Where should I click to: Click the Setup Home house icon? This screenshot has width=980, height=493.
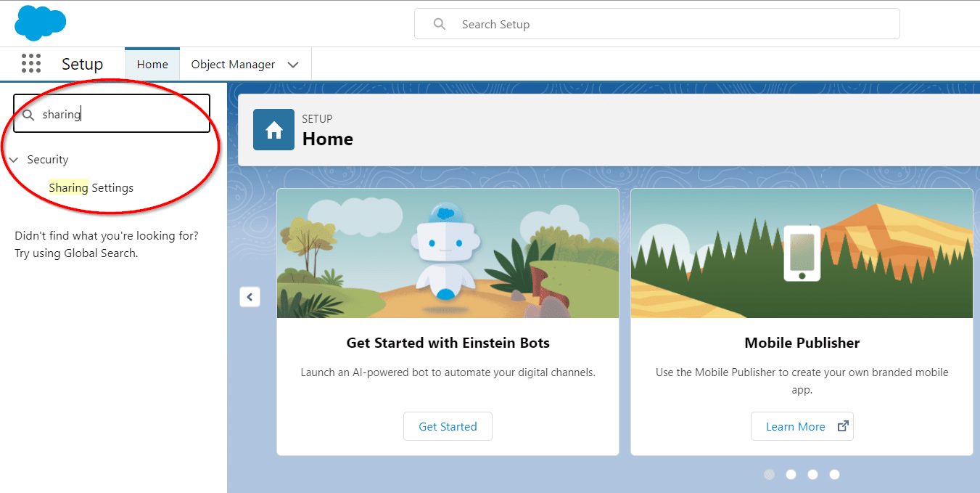coord(273,130)
